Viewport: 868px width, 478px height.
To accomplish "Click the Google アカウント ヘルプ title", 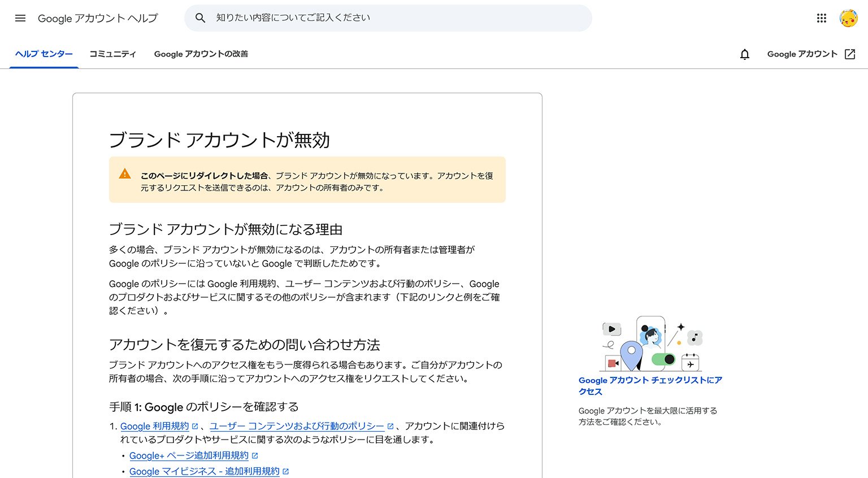I will tap(98, 18).
